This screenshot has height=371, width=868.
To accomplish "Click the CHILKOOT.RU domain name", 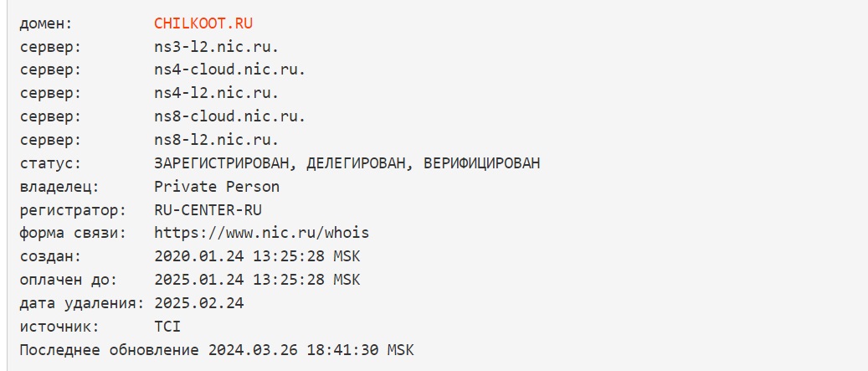I will [203, 23].
